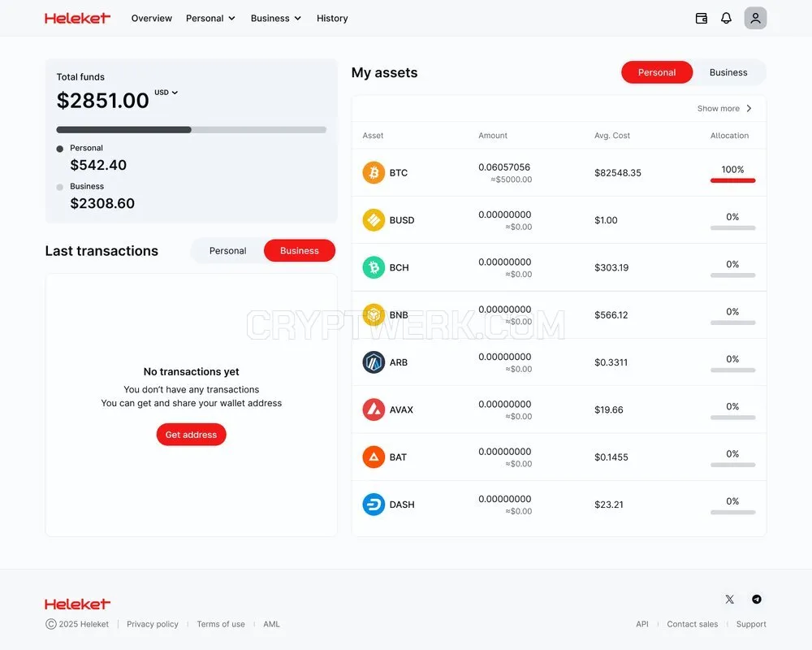Screen dimensions: 812x650
Task: Expand the Personal menu in navbar
Action: coord(210,18)
